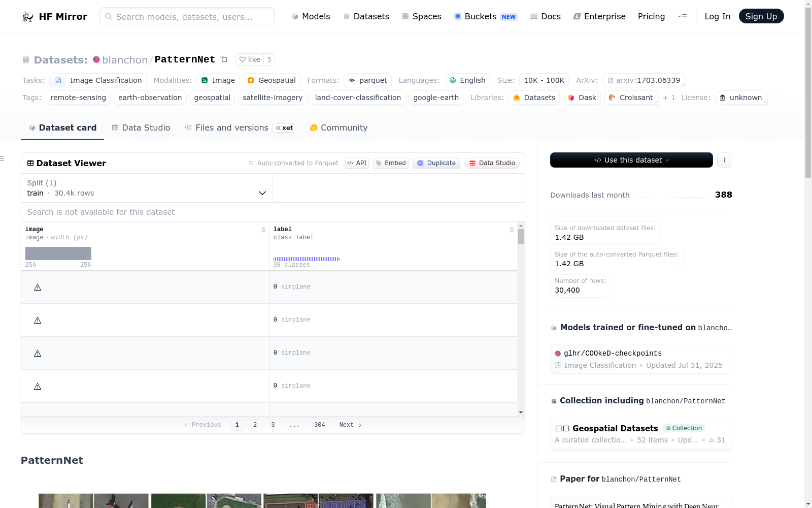The width and height of the screenshot is (812, 508).
Task: Click the land-cover-classification tag
Action: pos(358,98)
